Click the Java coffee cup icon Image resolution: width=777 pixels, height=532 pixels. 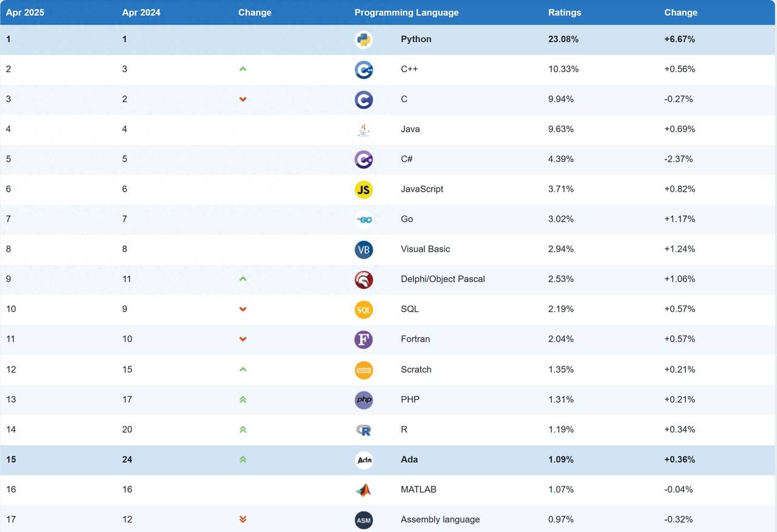point(364,129)
